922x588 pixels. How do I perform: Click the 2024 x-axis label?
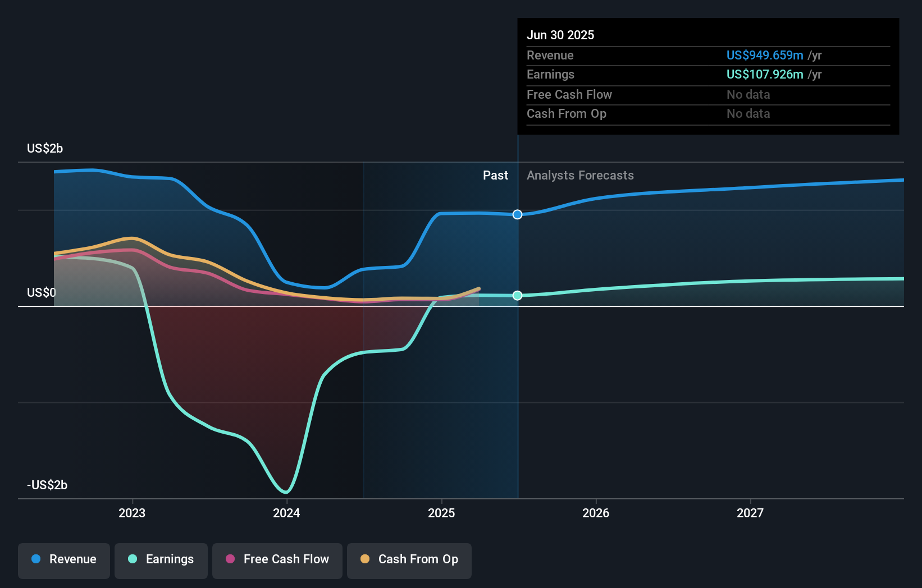[x=286, y=513]
